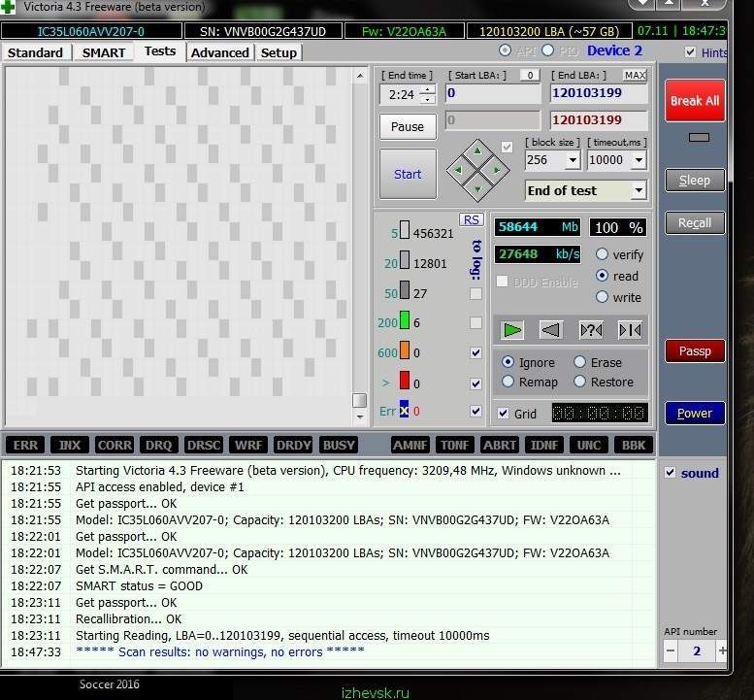Choose the Remap error handling option
Viewport: 754px width, 700px height.
[508, 382]
